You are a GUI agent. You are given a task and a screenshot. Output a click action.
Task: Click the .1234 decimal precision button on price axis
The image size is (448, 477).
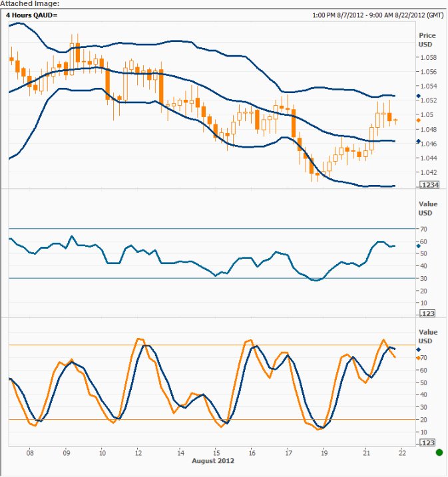coord(429,185)
